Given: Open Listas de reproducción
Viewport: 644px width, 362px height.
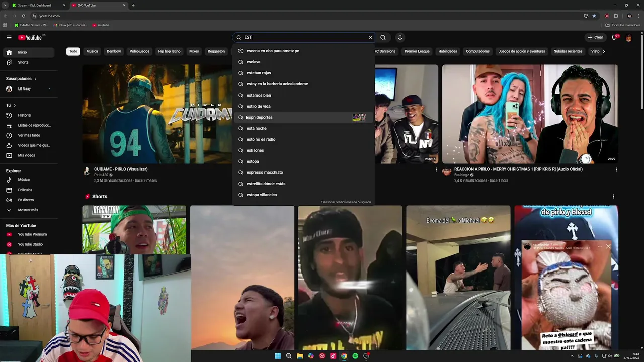Looking at the screenshot, I should 29,125.
